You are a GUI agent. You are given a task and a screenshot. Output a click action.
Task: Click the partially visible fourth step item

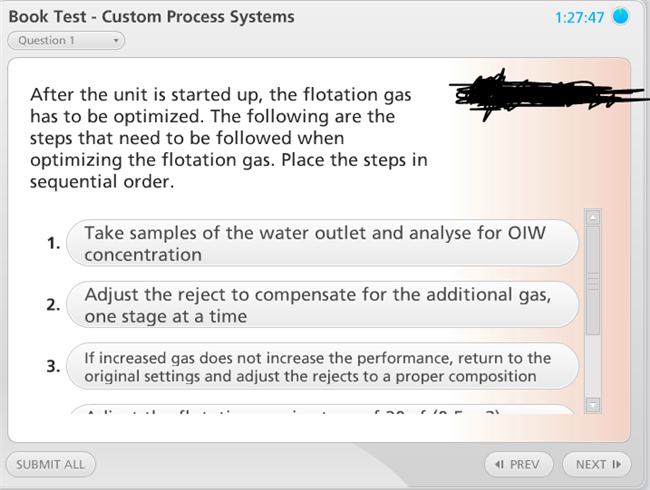(x=322, y=410)
